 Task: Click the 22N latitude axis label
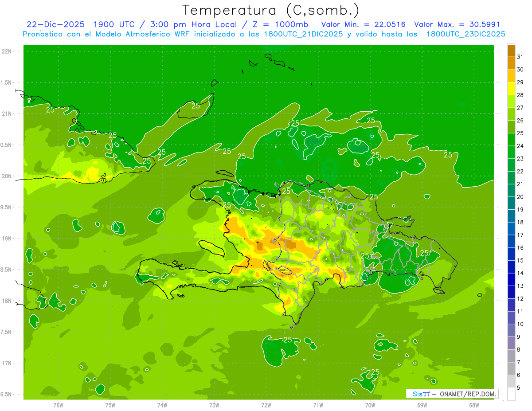8,51
